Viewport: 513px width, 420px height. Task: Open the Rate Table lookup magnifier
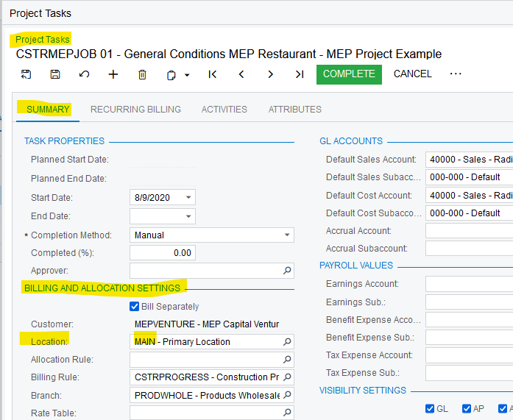point(287,413)
